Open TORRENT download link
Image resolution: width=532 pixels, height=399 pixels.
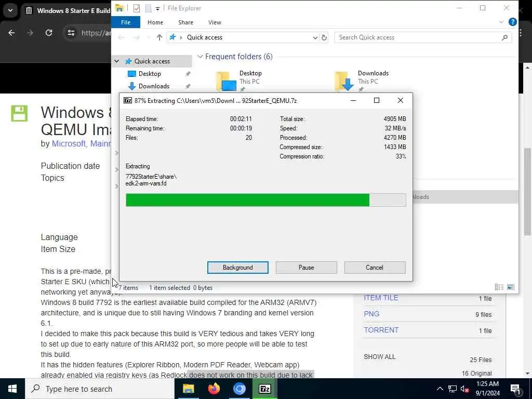coord(381,330)
